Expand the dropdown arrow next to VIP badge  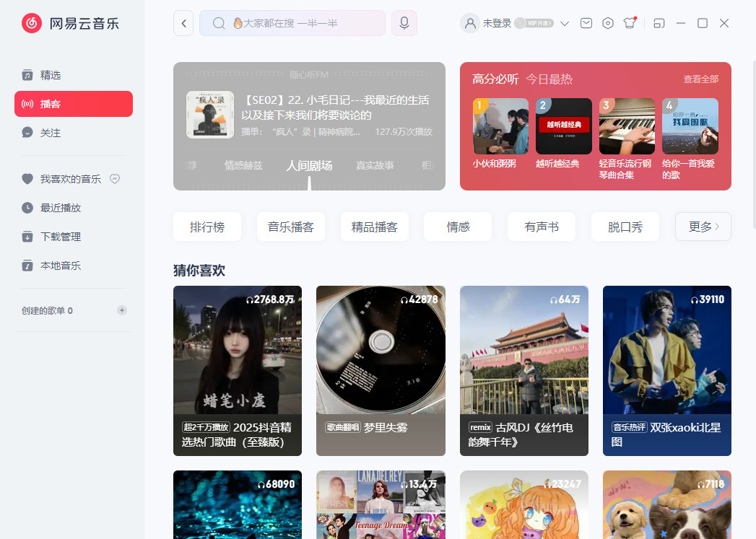[x=565, y=23]
